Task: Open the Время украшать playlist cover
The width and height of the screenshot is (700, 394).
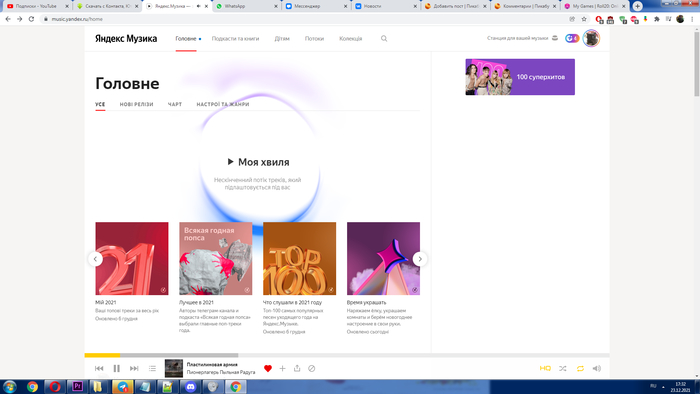Action: point(383,258)
